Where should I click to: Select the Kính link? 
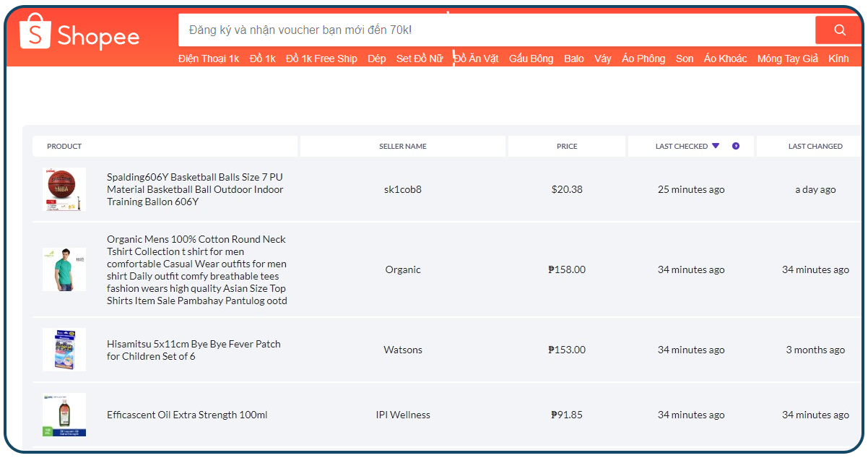pyautogui.click(x=838, y=59)
